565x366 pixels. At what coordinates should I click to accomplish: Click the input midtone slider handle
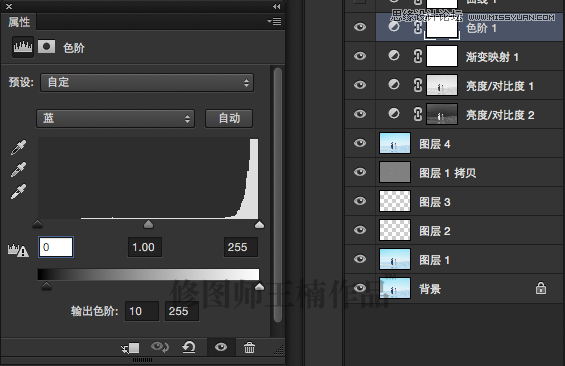[x=148, y=224]
